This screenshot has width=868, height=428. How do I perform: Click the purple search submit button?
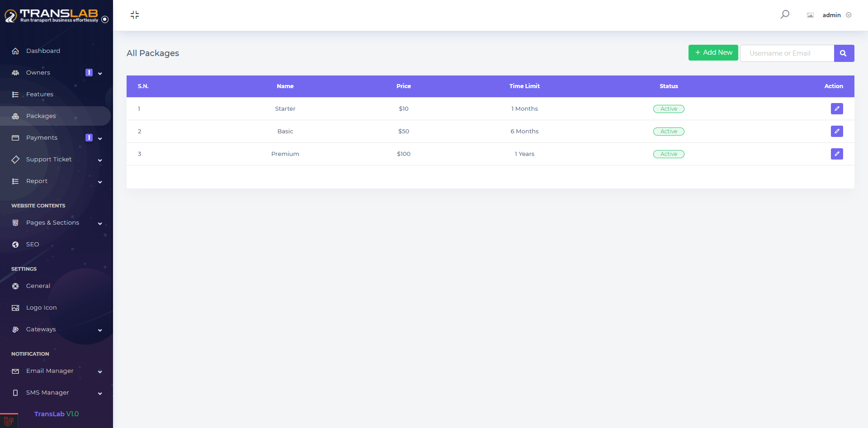[844, 53]
